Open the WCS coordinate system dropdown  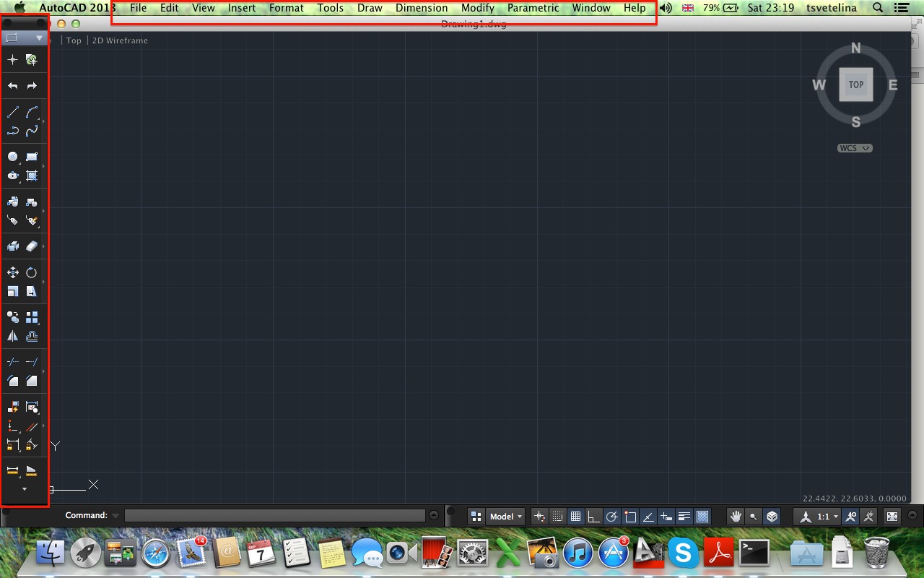[x=855, y=148]
